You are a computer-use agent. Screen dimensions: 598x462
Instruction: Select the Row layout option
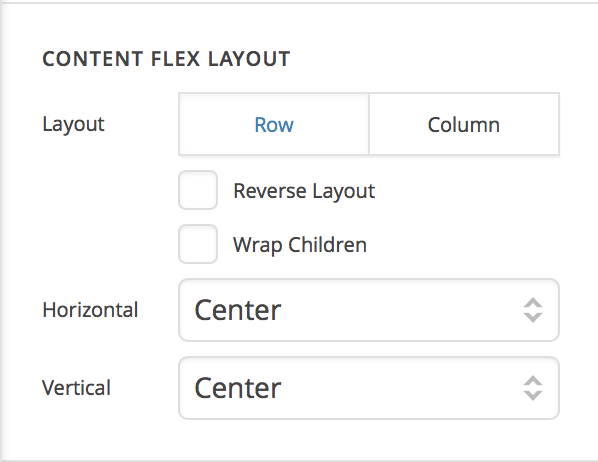click(274, 124)
